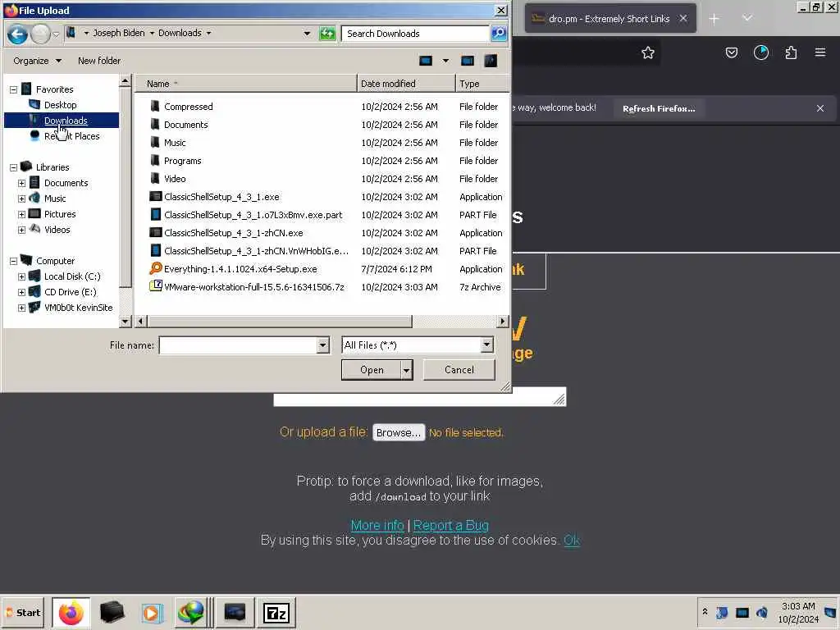This screenshot has height=630, width=840.
Task: Click Firefox icon in taskbar
Action: coord(71,612)
